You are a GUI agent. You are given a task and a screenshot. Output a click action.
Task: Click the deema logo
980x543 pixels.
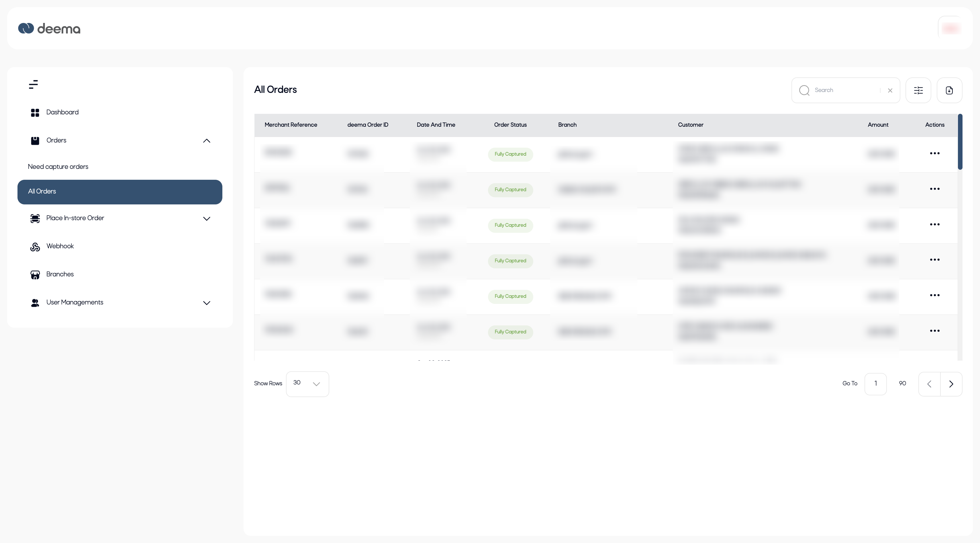(50, 29)
